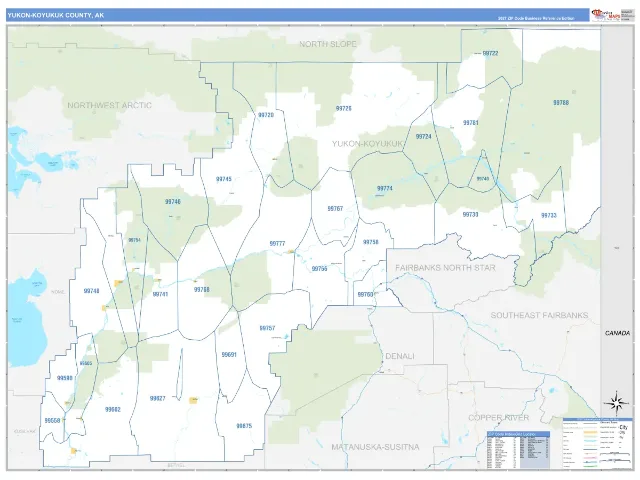Viewport: 640px width, 480px height.
Task: Click the 'NORTH SLOPE' region label
Action: coord(328,44)
